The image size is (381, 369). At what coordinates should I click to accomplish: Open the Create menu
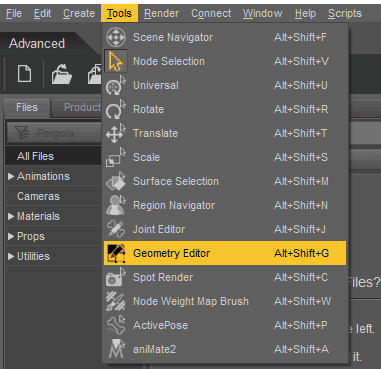(x=79, y=13)
